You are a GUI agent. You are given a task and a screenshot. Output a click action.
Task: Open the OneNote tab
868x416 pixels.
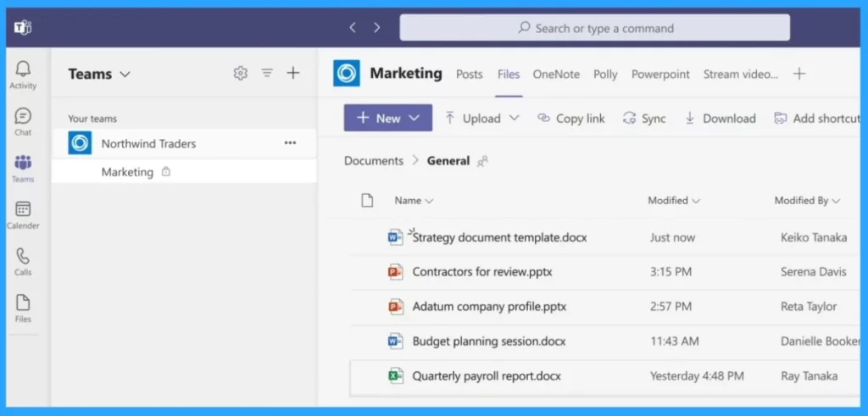coord(556,74)
